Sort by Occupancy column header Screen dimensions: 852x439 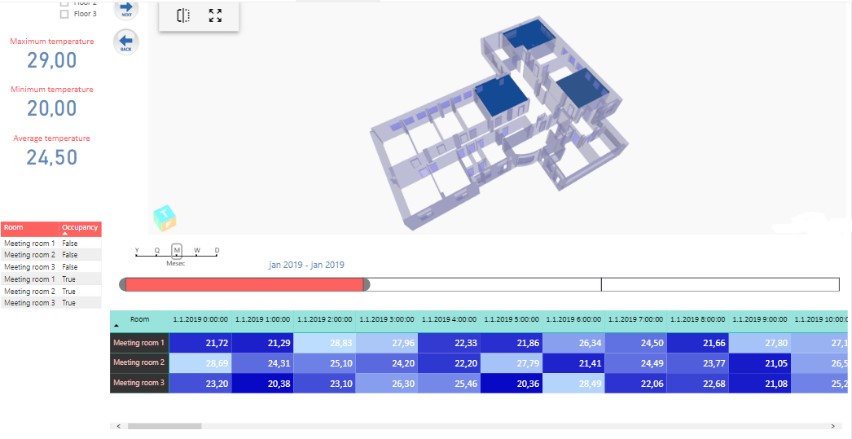tap(80, 229)
